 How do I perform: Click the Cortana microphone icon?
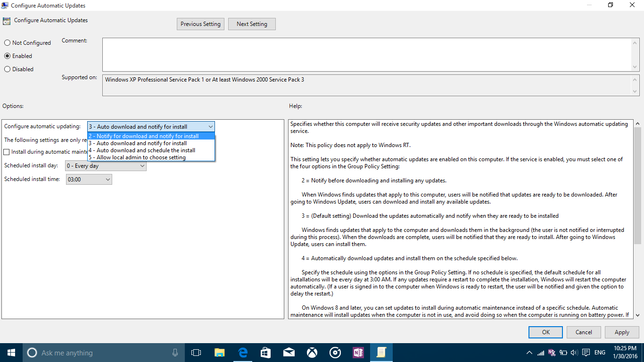175,353
